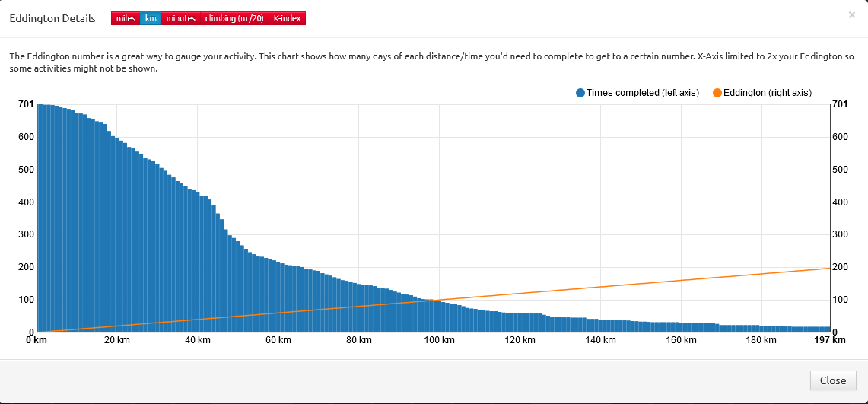Click the '197 km' x-axis end label
This screenshot has width=868, height=404.
click(x=828, y=340)
